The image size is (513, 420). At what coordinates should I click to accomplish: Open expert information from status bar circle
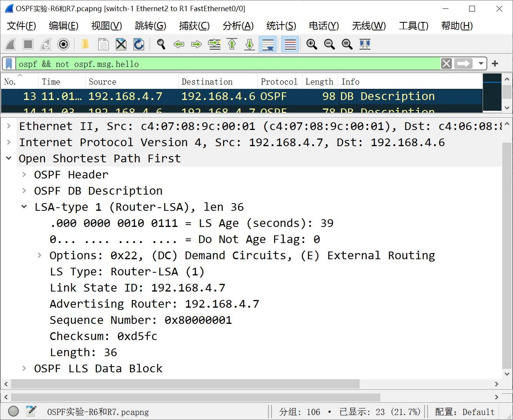pos(13,411)
